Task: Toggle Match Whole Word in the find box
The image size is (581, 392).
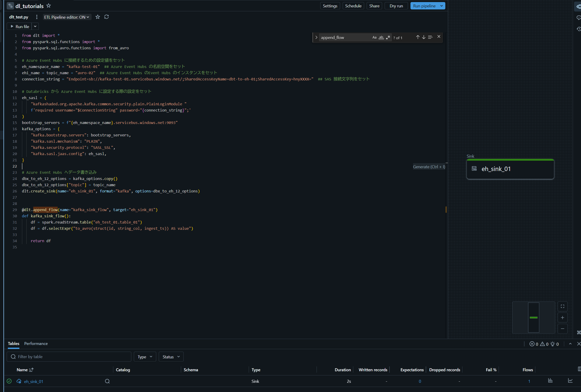Action: click(x=381, y=38)
